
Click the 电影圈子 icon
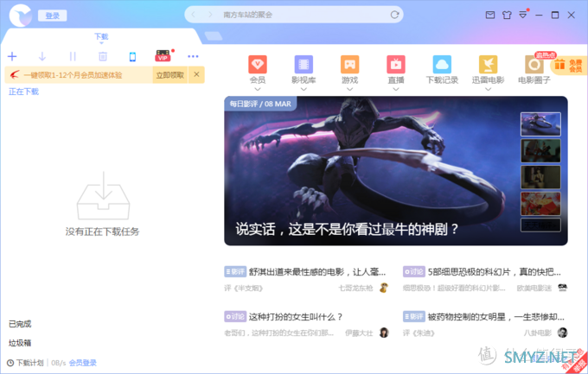pyautogui.click(x=534, y=65)
